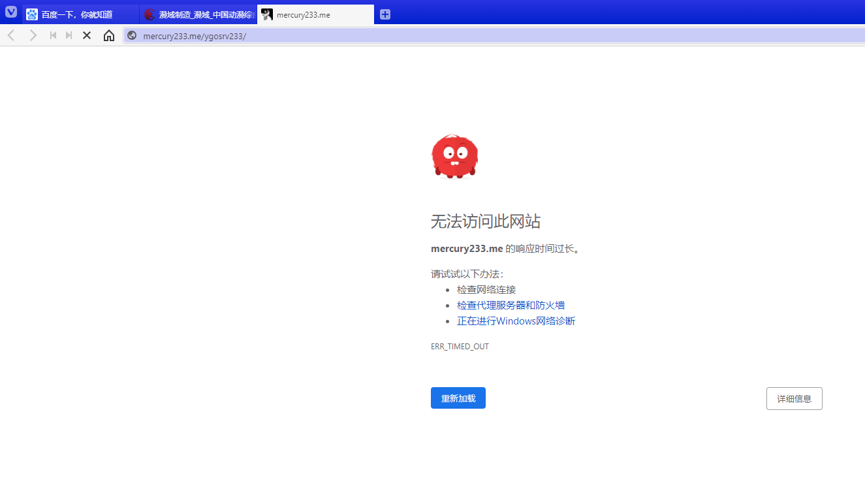Open a new tab with the plus button

[385, 14]
